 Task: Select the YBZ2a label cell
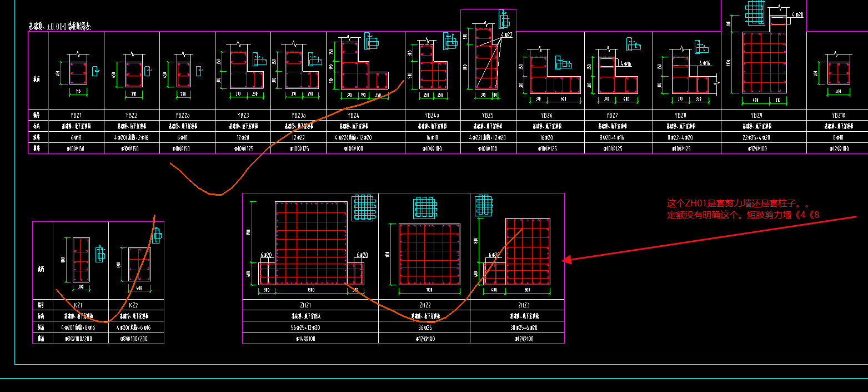click(x=187, y=115)
